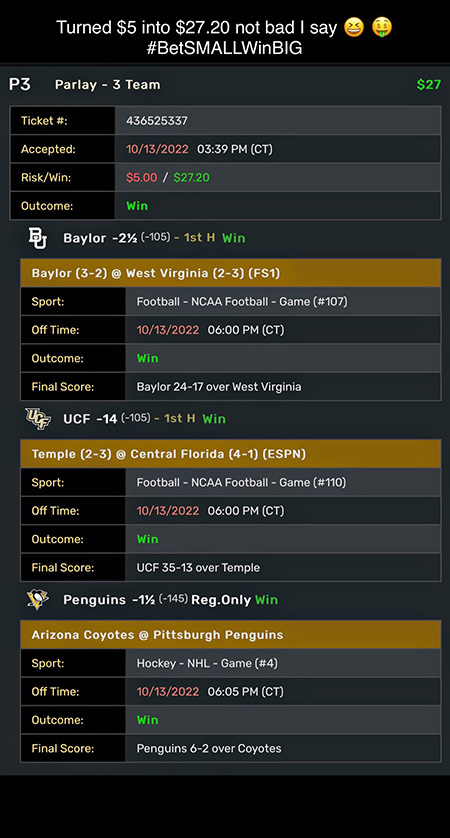The image size is (450, 838).
Task: Click the UCF team logo
Action: tap(37, 418)
